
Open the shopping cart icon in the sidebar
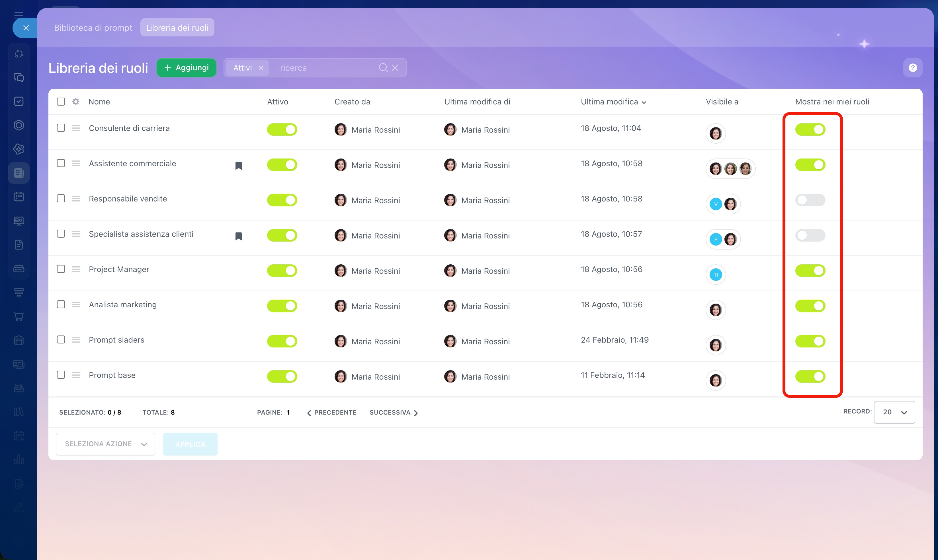pos(19,316)
